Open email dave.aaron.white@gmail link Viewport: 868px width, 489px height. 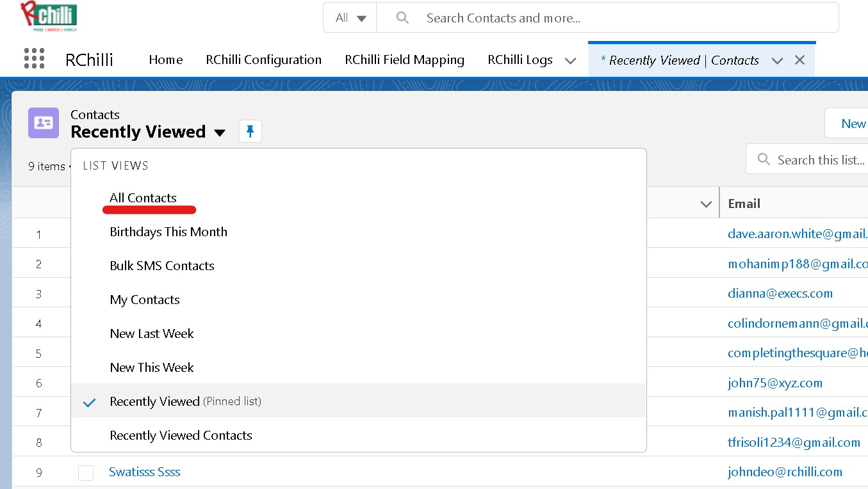798,234
